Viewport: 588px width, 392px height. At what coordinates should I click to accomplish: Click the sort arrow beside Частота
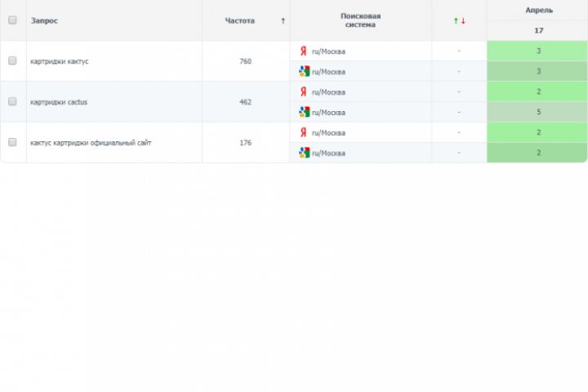click(x=283, y=20)
